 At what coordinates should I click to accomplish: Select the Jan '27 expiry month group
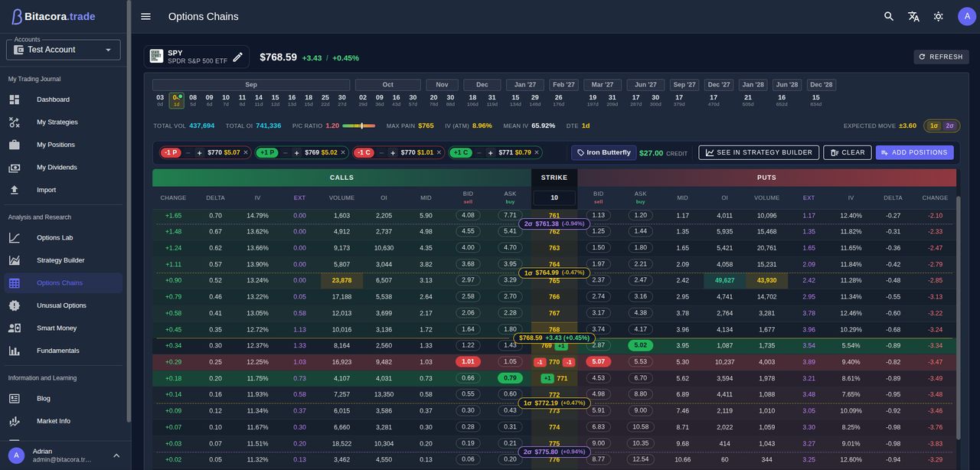click(x=525, y=85)
